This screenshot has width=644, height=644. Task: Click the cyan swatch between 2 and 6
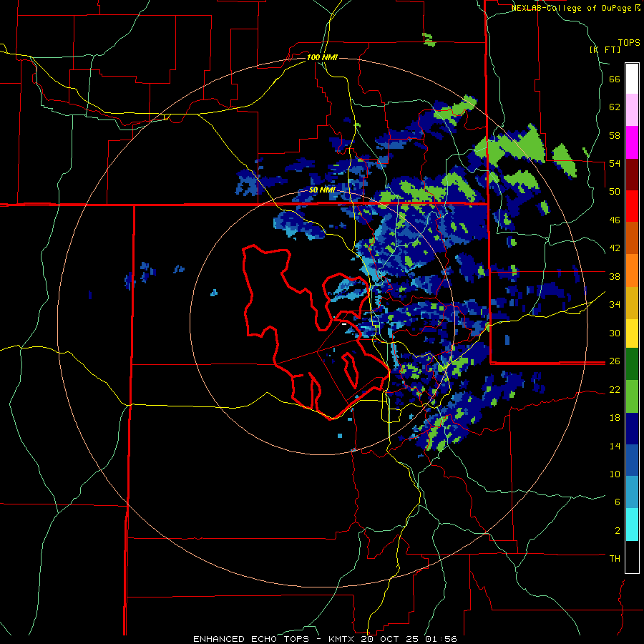click(632, 525)
